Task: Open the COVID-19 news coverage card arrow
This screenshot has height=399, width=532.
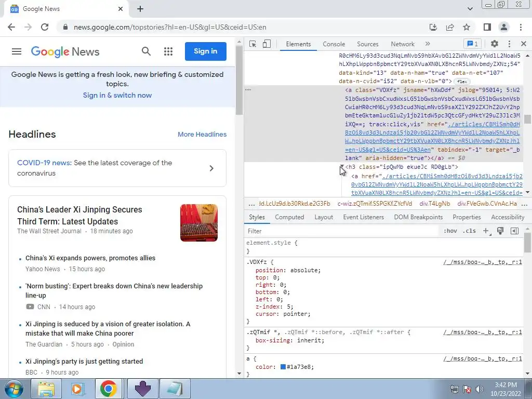Action: (211, 168)
